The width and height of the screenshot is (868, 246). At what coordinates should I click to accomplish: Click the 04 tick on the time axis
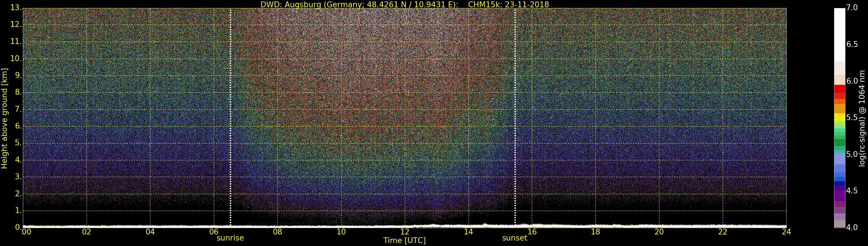tap(150, 232)
